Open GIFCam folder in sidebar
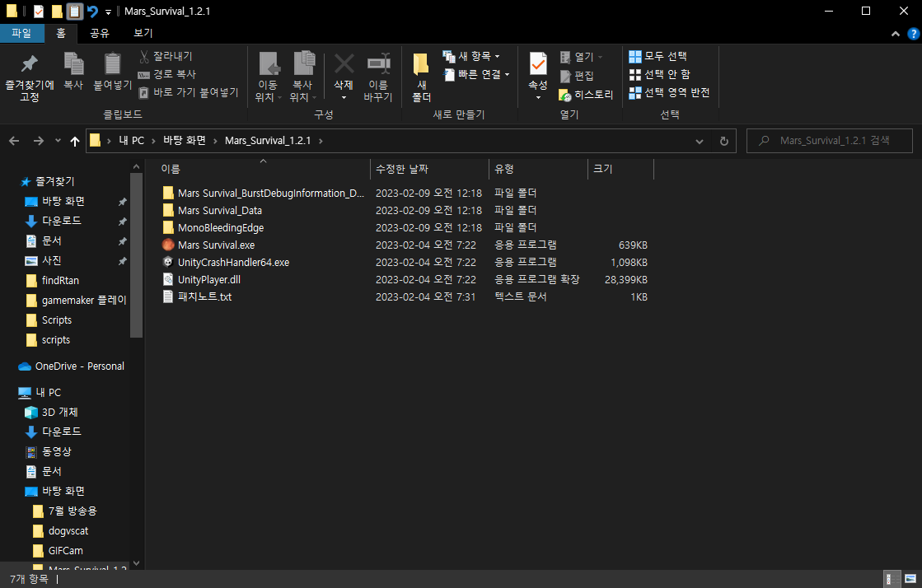This screenshot has height=588, width=922. 65,551
